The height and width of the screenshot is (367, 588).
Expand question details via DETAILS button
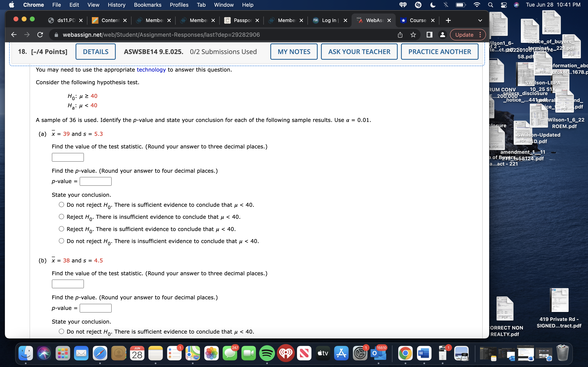96,51
